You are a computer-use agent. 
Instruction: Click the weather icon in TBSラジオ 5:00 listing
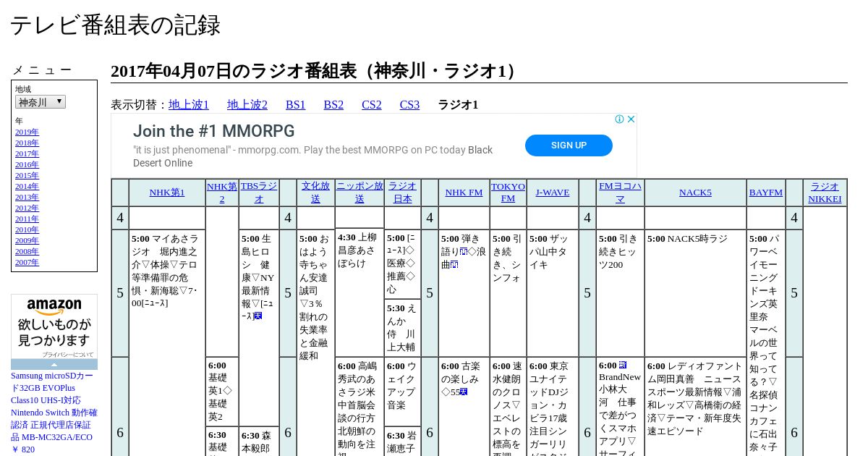coord(258,316)
